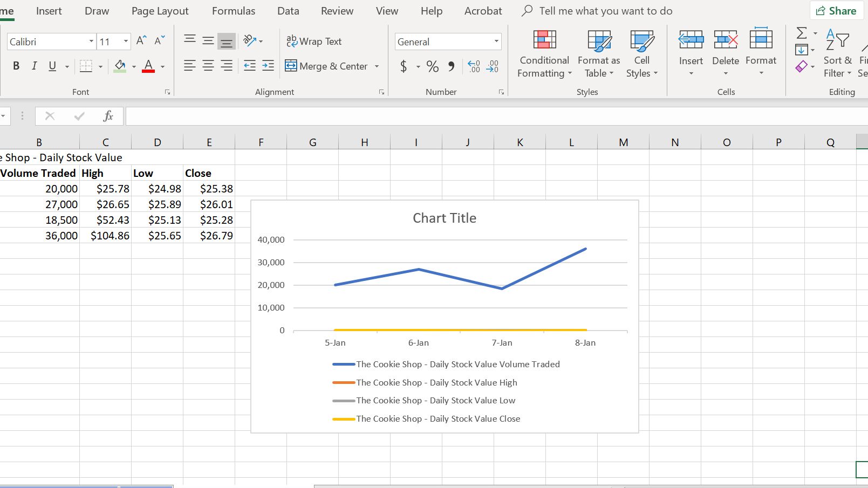Select Volume Traded legend entry

446,365
